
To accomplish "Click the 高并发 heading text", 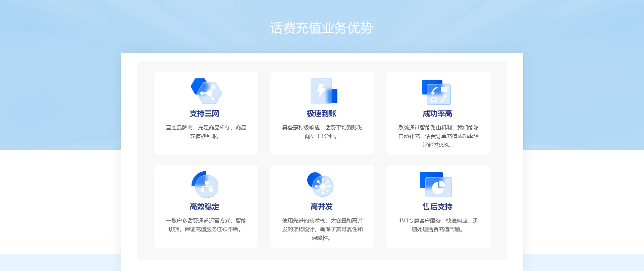I will tap(321, 207).
